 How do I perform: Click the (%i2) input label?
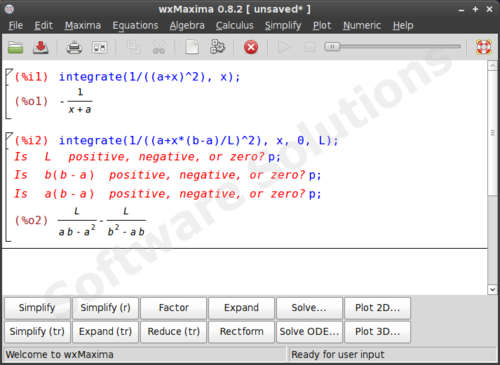click(31, 141)
